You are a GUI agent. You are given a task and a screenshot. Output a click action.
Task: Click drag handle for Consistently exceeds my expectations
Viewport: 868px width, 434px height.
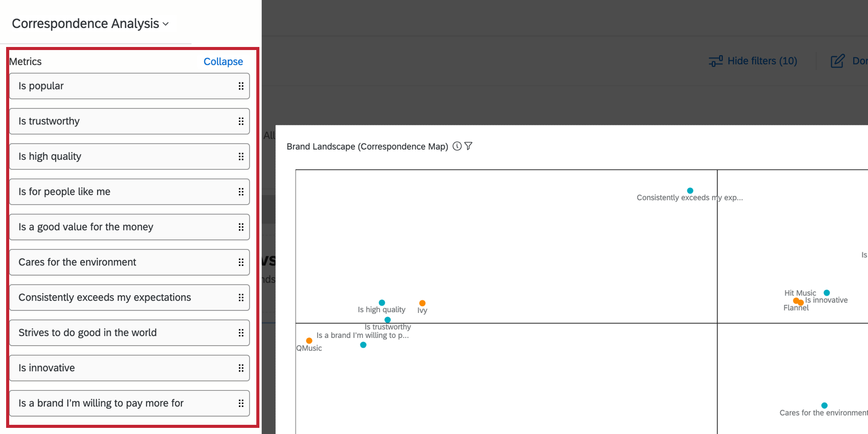(x=241, y=298)
